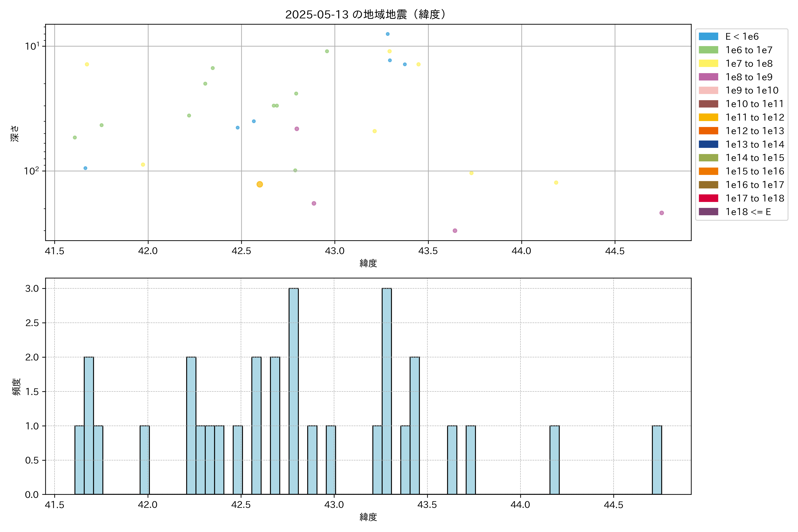Image resolution: width=798 pixels, height=532 pixels.
Task: Click the 緯度 x-axis label under histogram
Action: [x=368, y=517]
